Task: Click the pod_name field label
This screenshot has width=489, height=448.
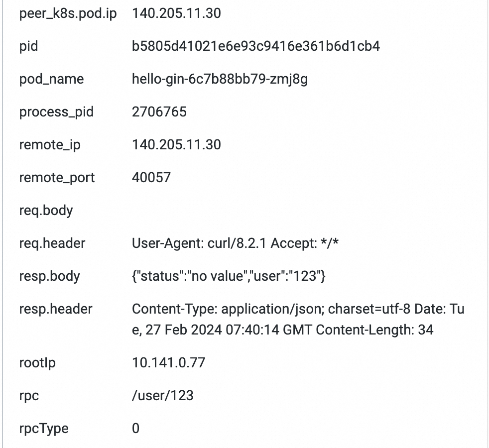Action: pos(51,79)
